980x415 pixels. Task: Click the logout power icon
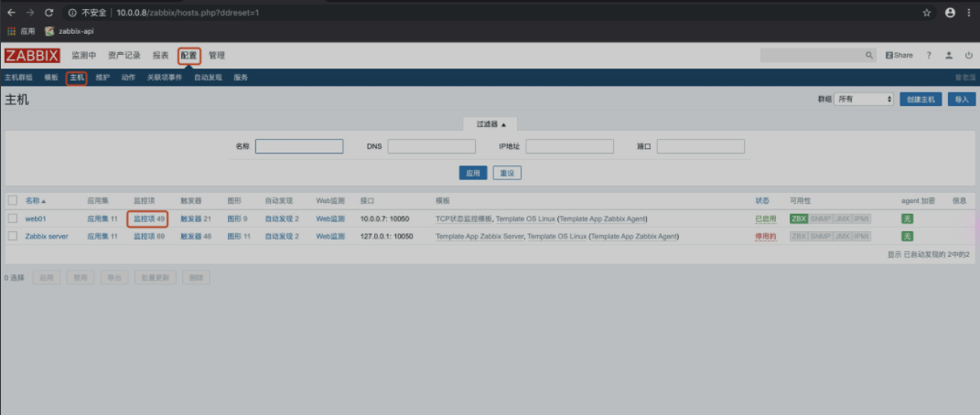point(969,56)
